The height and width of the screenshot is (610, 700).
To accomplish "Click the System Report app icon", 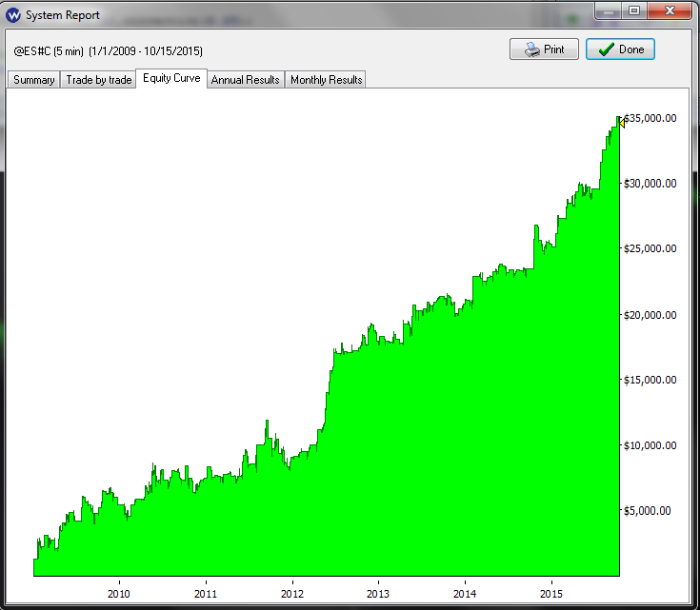I will coord(13,15).
